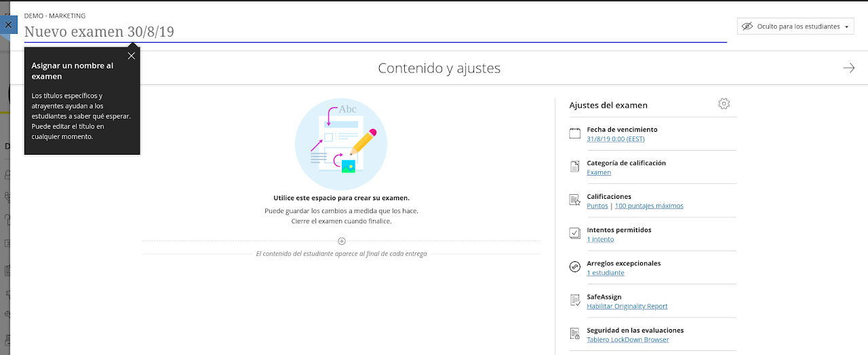Click the right arrow next to Contenido y ajustes
The image size is (868, 355).
[x=849, y=68]
